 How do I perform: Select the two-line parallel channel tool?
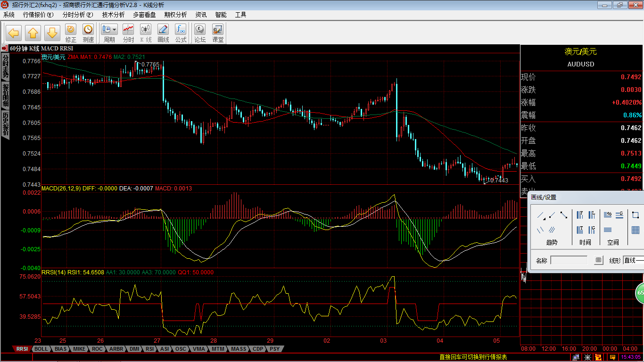[x=540, y=230]
